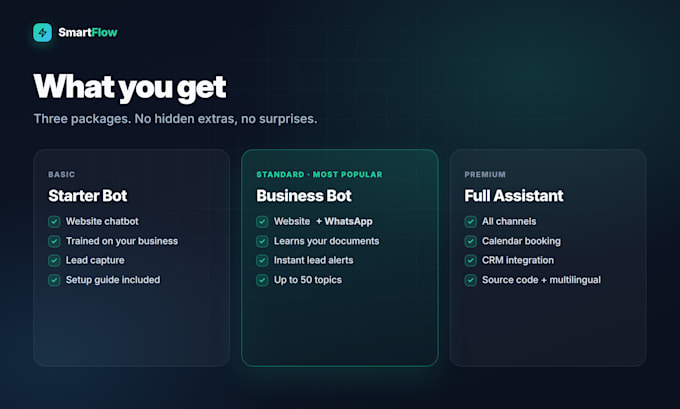Viewport: 680px width, 409px height.
Task: Click the checkmark icon beside Website chatbot
Action: pyautogui.click(x=54, y=222)
